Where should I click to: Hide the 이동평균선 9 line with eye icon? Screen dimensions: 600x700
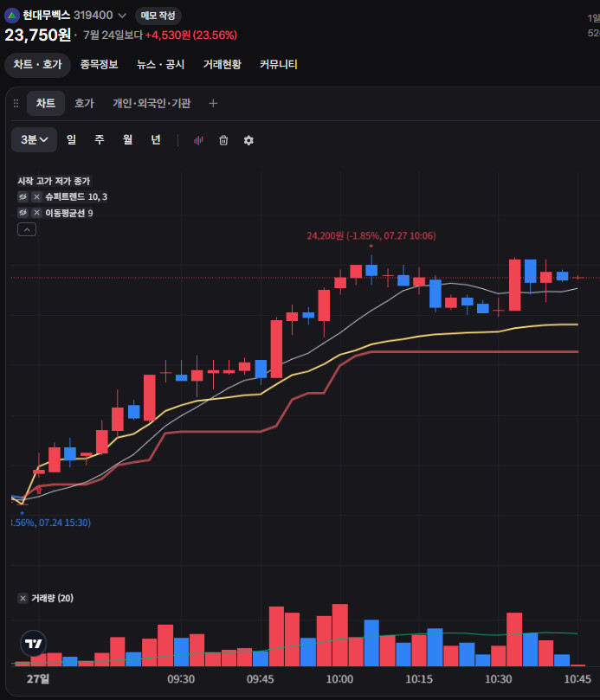click(23, 213)
